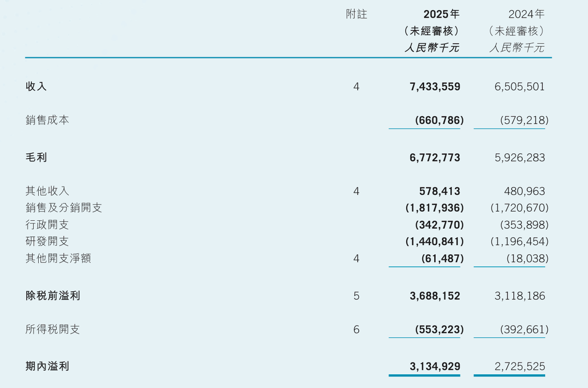Click the 研發開支 row label

tap(47, 241)
